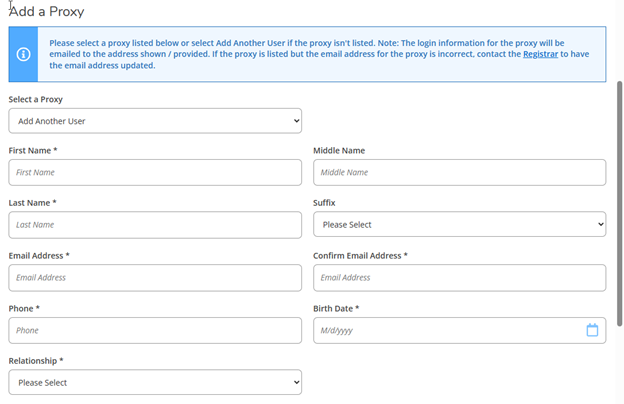Focus the Confirm Email Address field
The height and width of the screenshot is (404, 624).
[459, 277]
